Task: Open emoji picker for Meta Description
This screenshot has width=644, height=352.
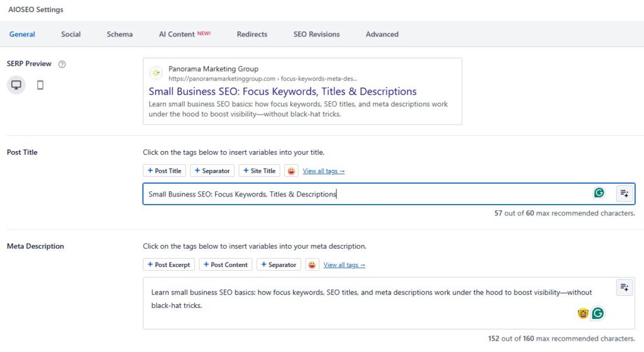Action: (x=312, y=264)
